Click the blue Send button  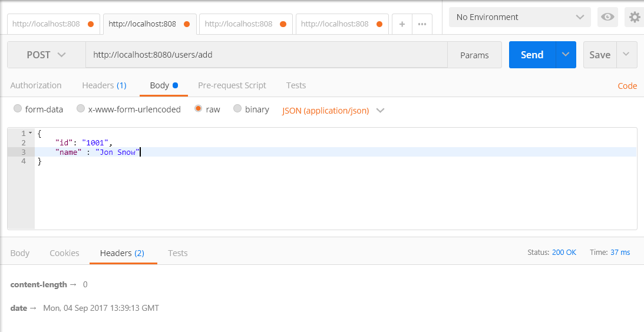tap(532, 55)
